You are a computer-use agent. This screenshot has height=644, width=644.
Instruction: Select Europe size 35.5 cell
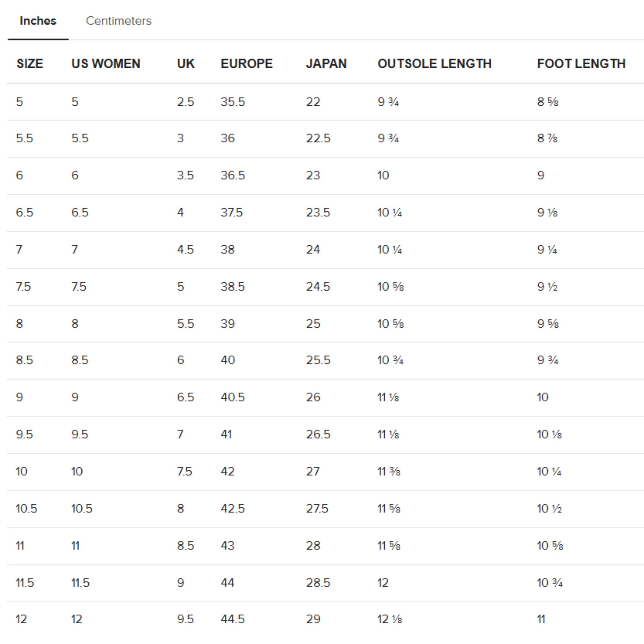click(233, 102)
